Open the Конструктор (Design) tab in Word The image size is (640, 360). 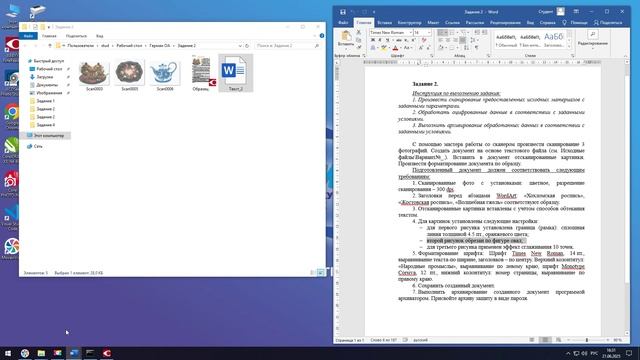point(409,22)
